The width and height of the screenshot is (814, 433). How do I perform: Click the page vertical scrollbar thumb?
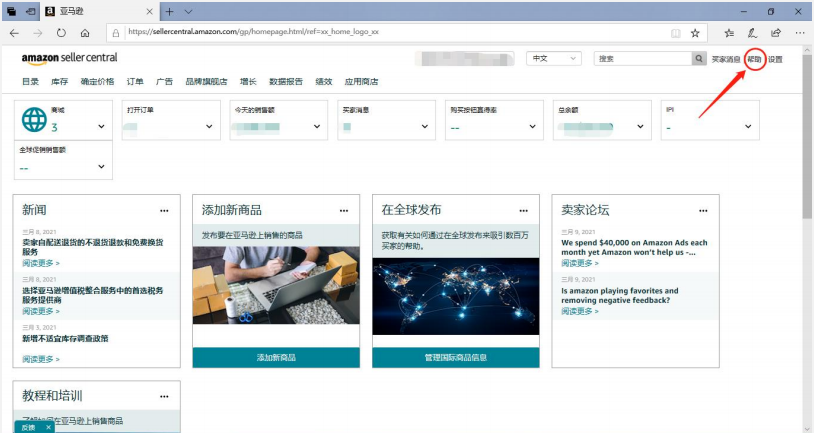pyautogui.click(x=807, y=137)
